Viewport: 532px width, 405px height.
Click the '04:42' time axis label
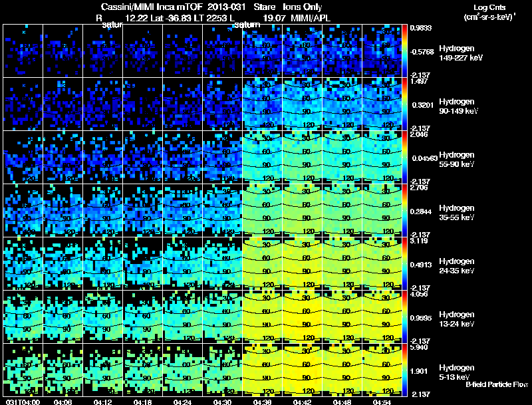coord(302,402)
